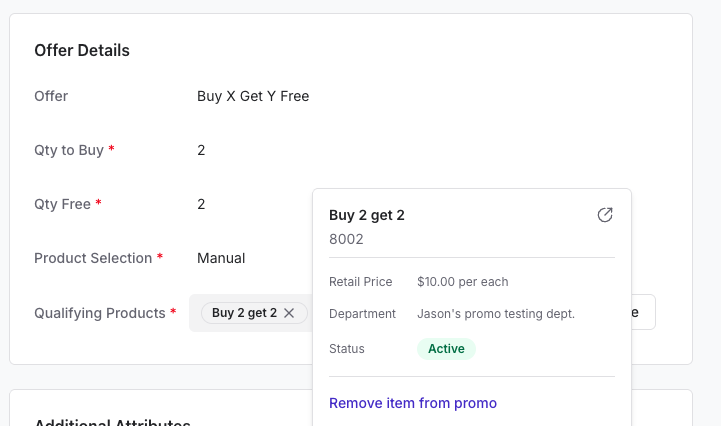Screen dimensions: 721x426
Task: Select the Manual product selection value
Action: click(221, 258)
